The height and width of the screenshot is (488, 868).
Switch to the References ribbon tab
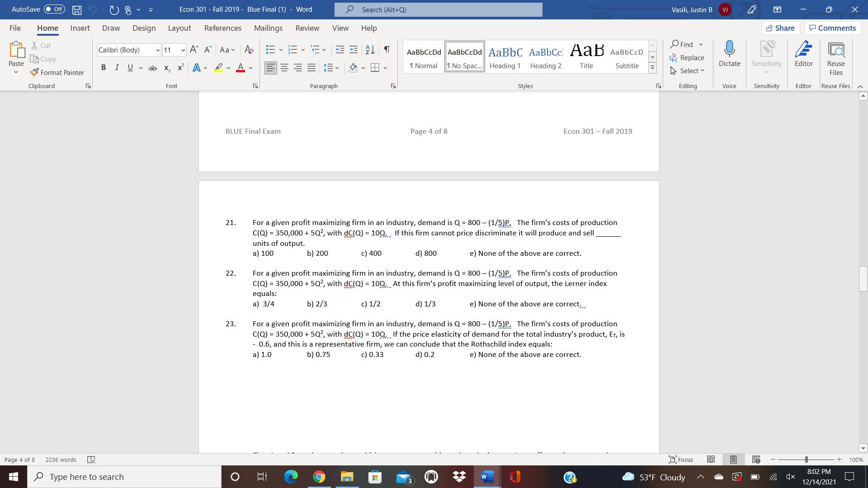[x=222, y=28]
